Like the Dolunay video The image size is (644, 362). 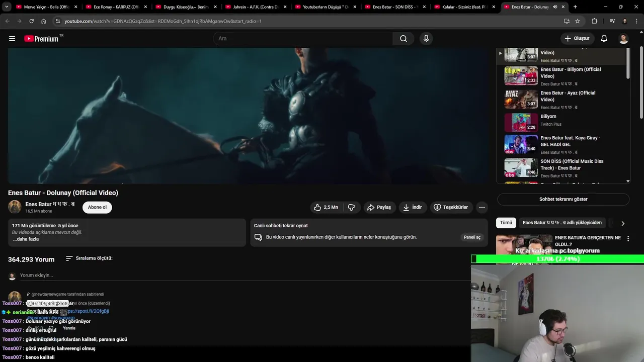click(x=326, y=207)
